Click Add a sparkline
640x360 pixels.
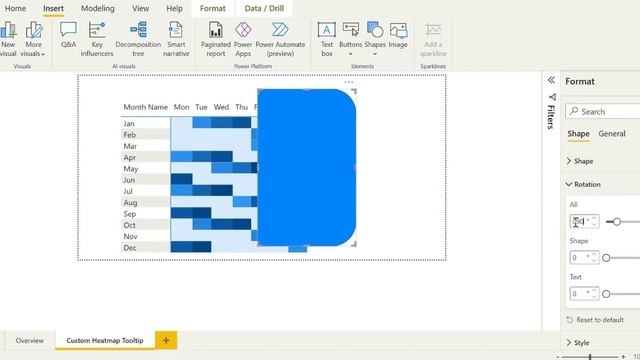point(433,39)
